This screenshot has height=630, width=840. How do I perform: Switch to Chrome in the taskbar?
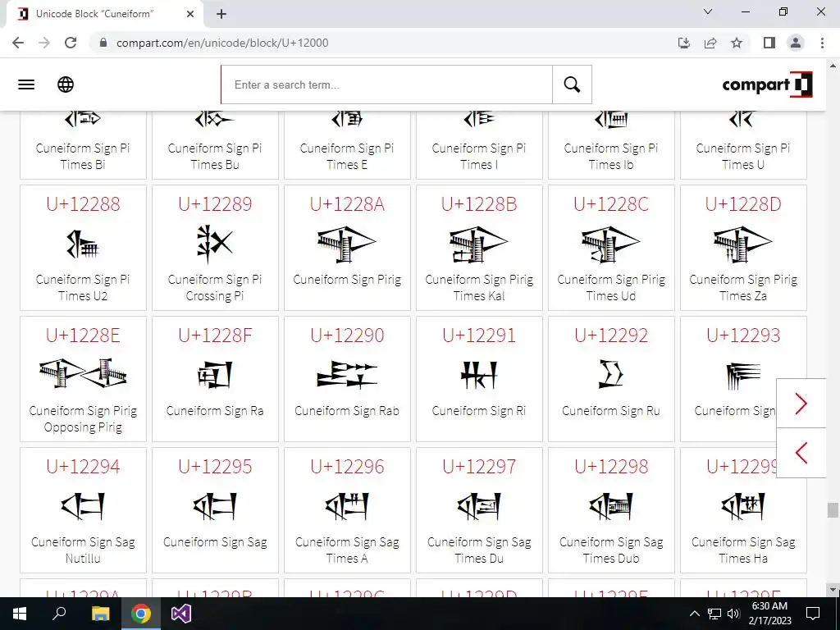point(141,614)
